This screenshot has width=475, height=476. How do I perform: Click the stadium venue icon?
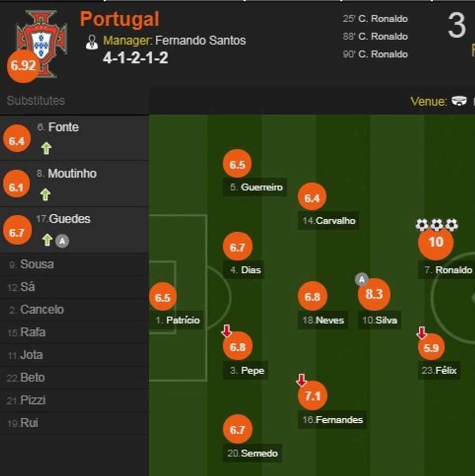click(459, 101)
